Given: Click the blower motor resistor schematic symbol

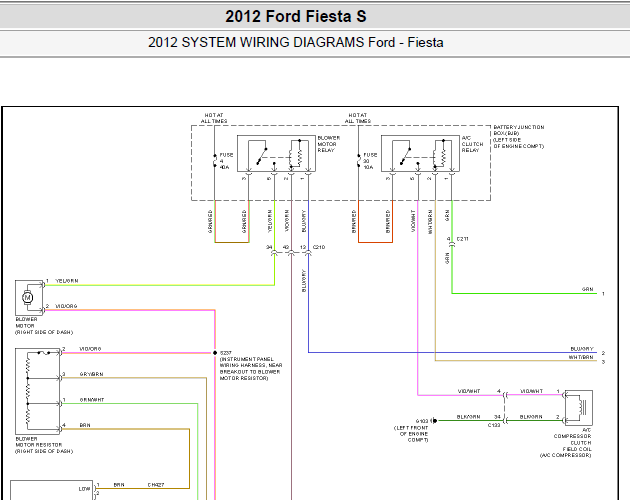Looking at the screenshot, I should (x=37, y=391).
